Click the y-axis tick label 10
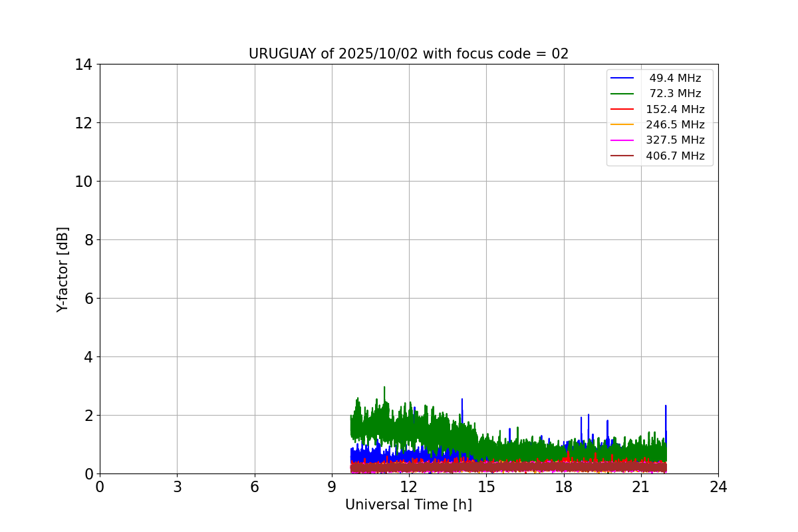The height and width of the screenshot is (532, 798). (83, 182)
